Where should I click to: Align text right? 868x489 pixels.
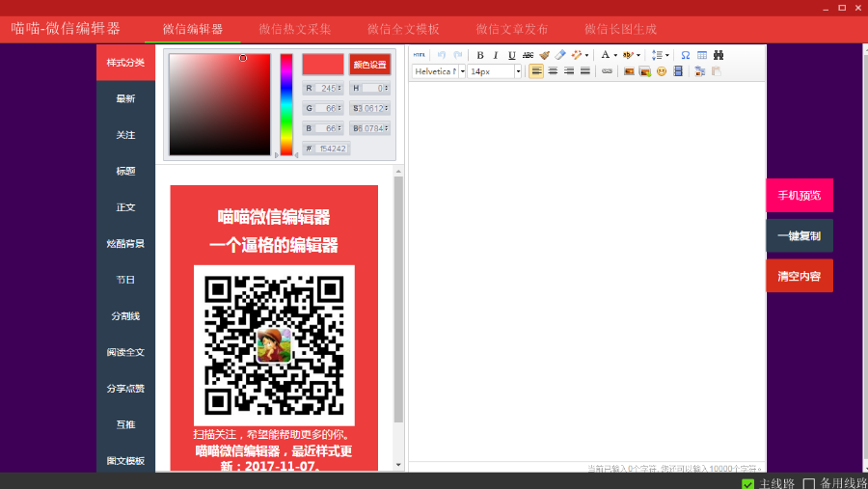[x=568, y=71]
